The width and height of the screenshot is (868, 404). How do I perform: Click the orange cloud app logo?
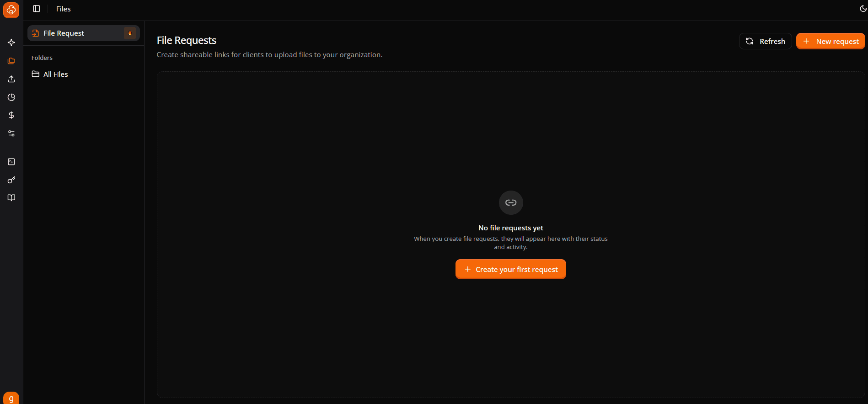pyautogui.click(x=11, y=10)
